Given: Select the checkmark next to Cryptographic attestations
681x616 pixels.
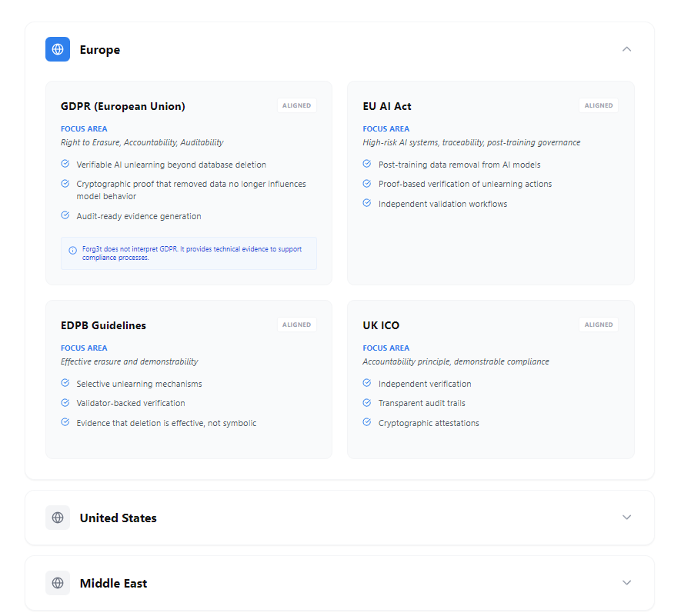Looking at the screenshot, I should tap(366, 422).
